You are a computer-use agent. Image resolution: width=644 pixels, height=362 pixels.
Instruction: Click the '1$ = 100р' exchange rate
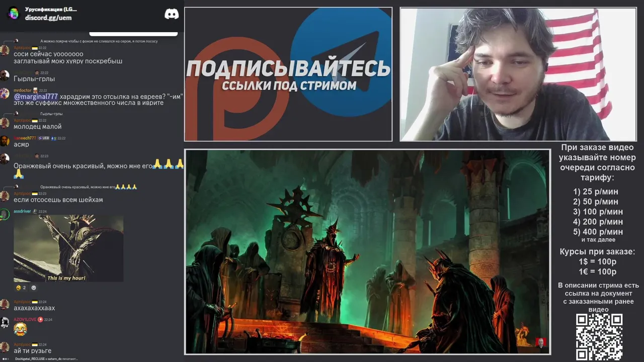pos(598,262)
